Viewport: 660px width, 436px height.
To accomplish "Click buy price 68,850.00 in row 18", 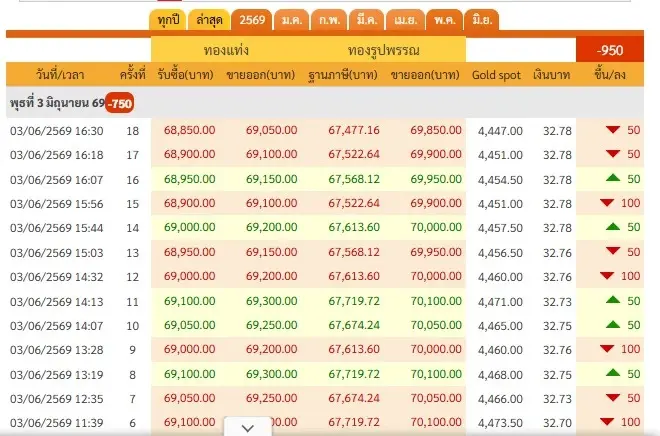I will click(x=189, y=130).
